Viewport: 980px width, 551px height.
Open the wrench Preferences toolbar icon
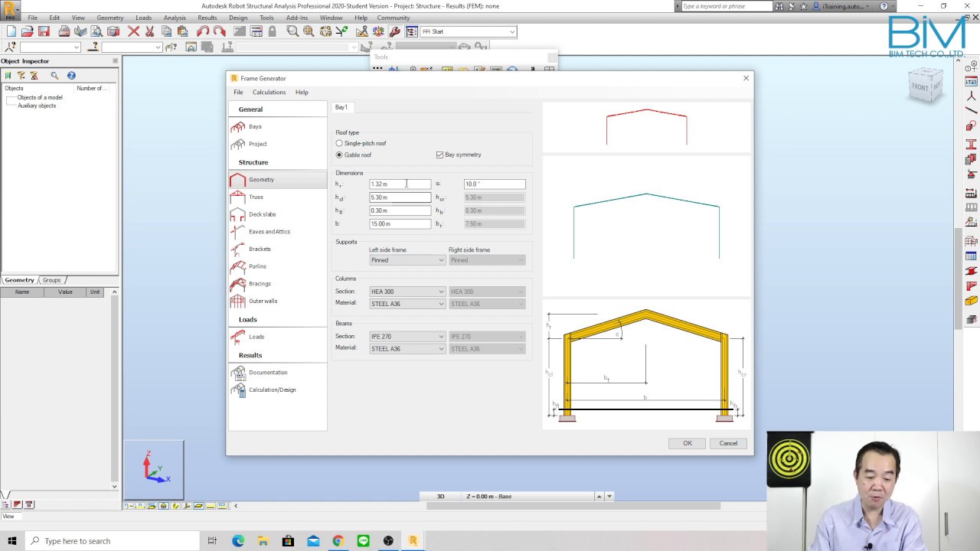pos(395,31)
